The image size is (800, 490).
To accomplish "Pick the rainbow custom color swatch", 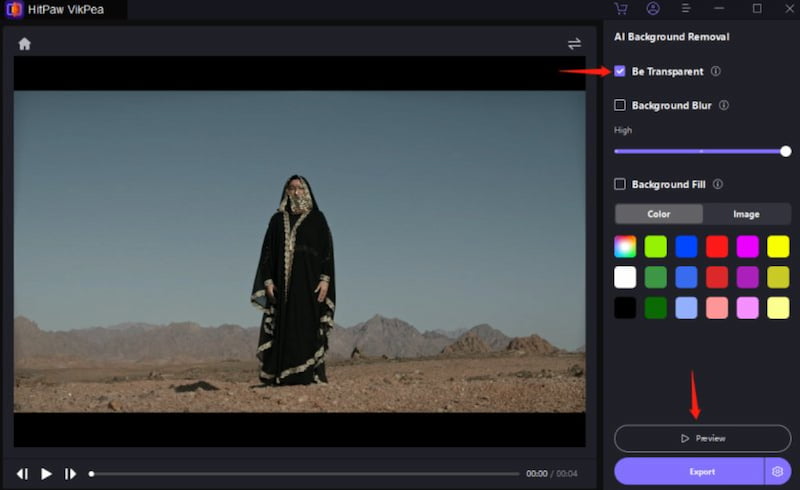I will (x=625, y=246).
